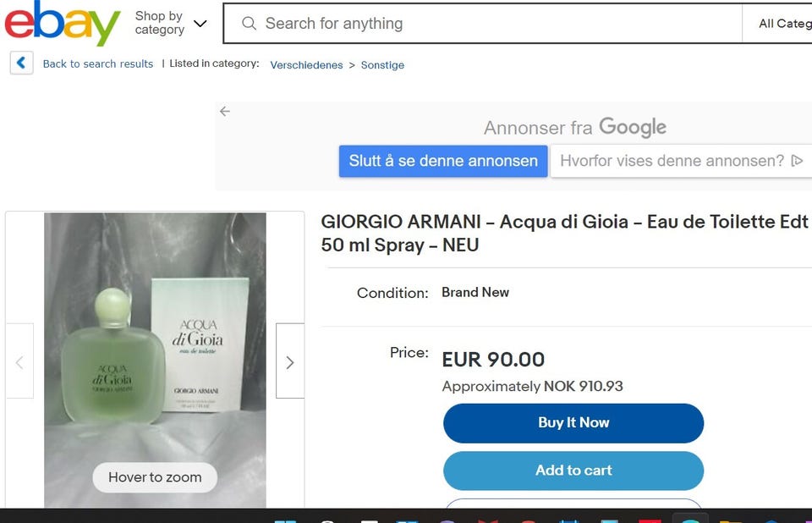Viewport: 812px width, 523px height.
Task: Click the Hover to zoom label
Action: [155, 477]
